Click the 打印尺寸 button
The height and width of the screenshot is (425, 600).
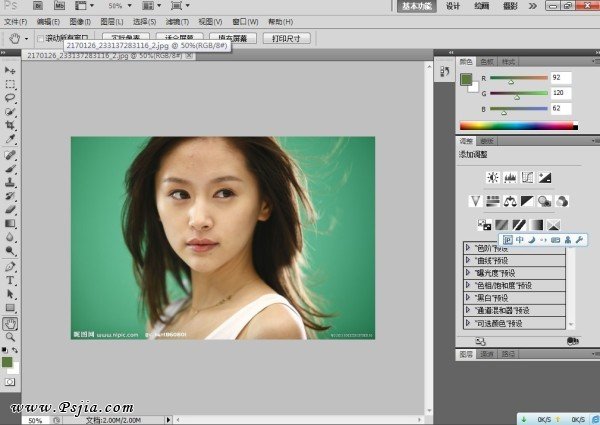pos(286,39)
